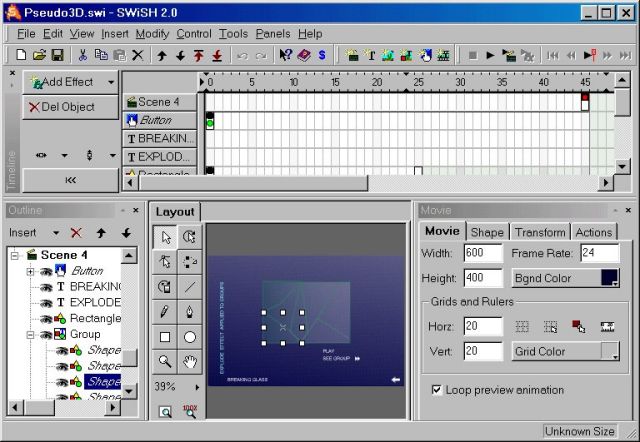
Task: Open the Modify menu
Action: click(152, 33)
